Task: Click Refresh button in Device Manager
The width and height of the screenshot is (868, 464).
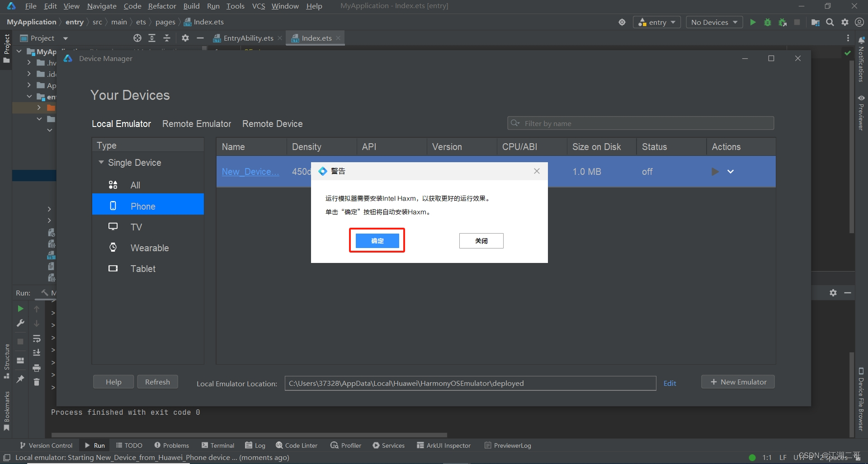Action: point(157,382)
